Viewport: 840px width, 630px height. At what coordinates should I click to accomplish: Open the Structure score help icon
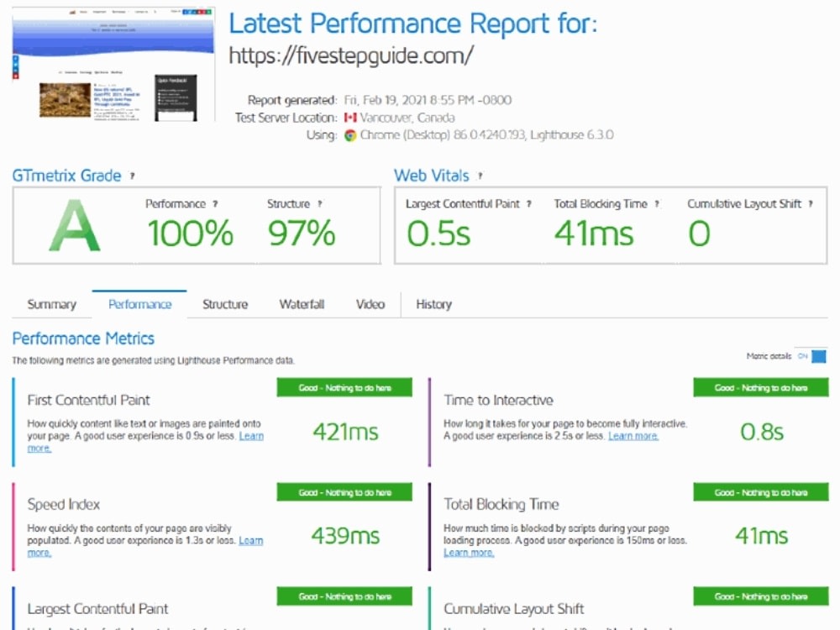pos(320,204)
